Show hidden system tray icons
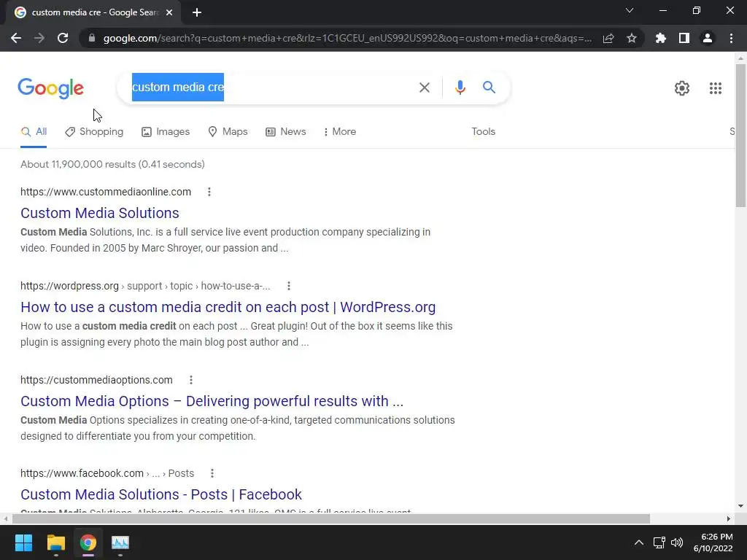This screenshot has height=560, width=747. coord(639,542)
